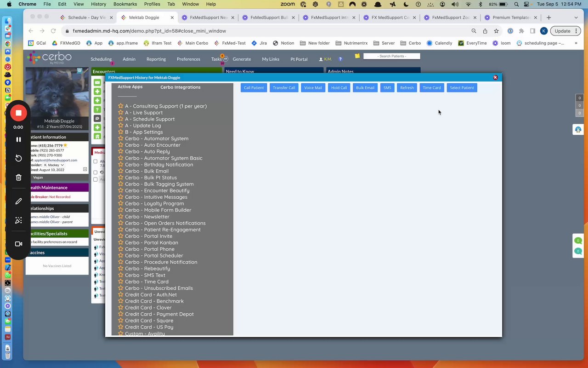Switch to the Cerbo Integrations tab
588x368 pixels.
[181, 87]
